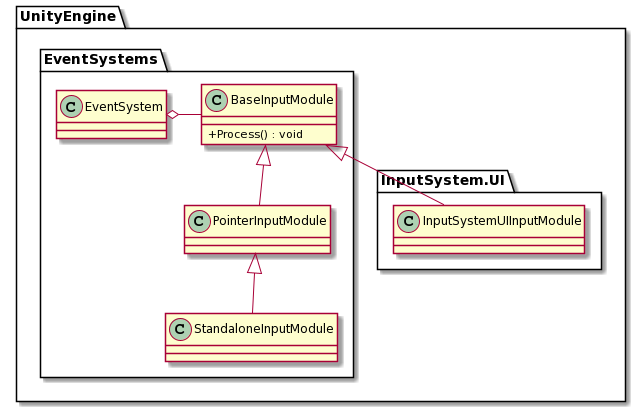The height and width of the screenshot is (407, 641).
Task: Select the EventSystem class name
Action: click(x=123, y=107)
